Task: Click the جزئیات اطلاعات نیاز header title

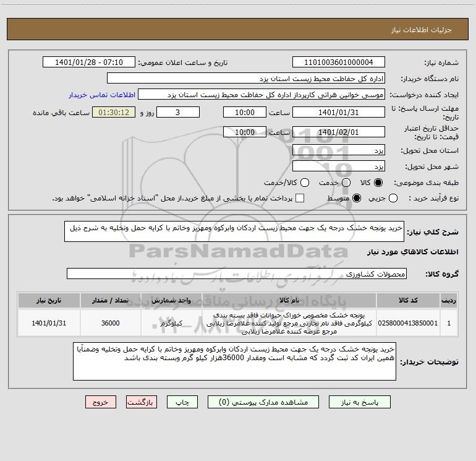Action: pos(422,30)
